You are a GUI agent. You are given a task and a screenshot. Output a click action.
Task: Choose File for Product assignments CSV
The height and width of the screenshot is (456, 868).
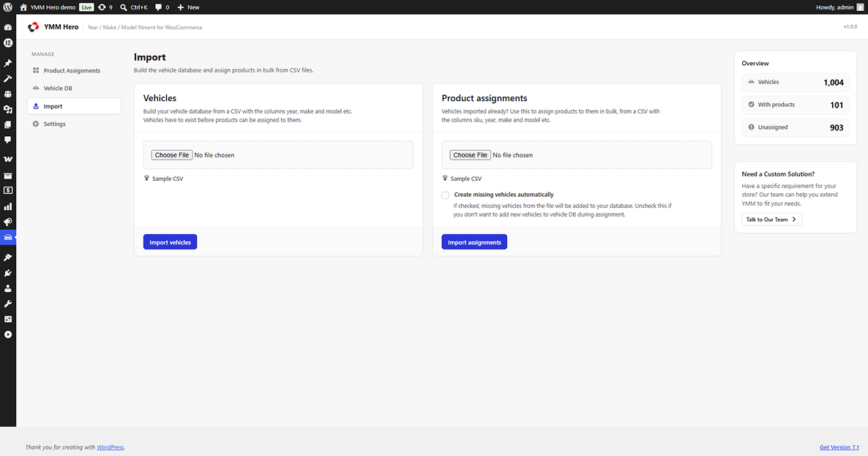coord(470,155)
